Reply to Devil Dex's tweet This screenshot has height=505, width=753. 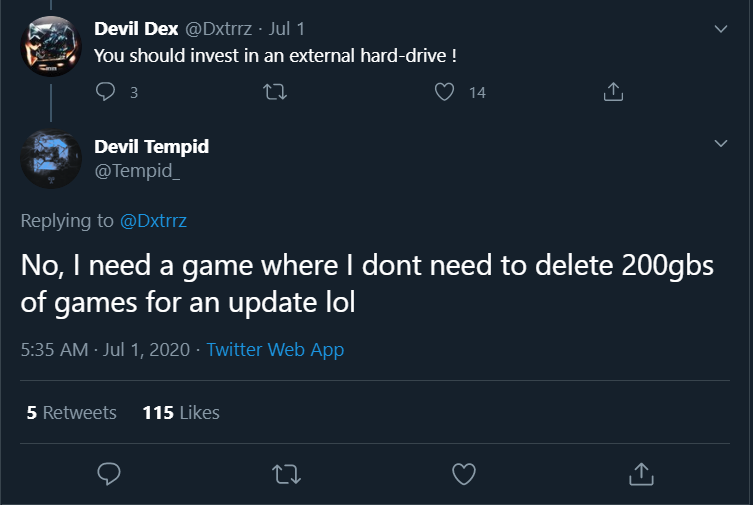[x=106, y=92]
